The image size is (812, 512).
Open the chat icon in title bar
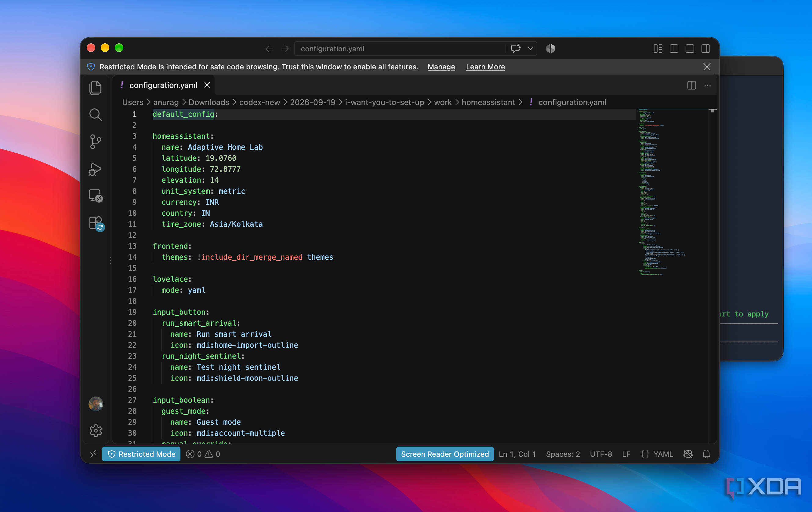coord(515,49)
